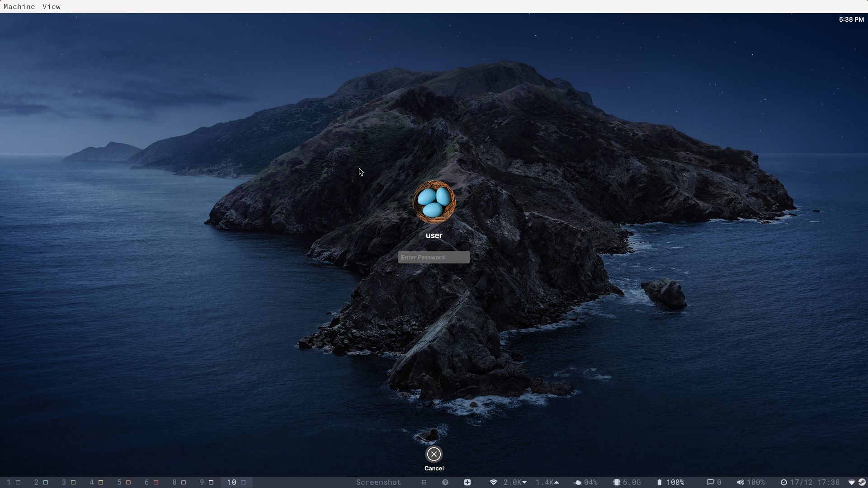Open the View menu
The height and width of the screenshot is (488, 868).
point(52,6)
